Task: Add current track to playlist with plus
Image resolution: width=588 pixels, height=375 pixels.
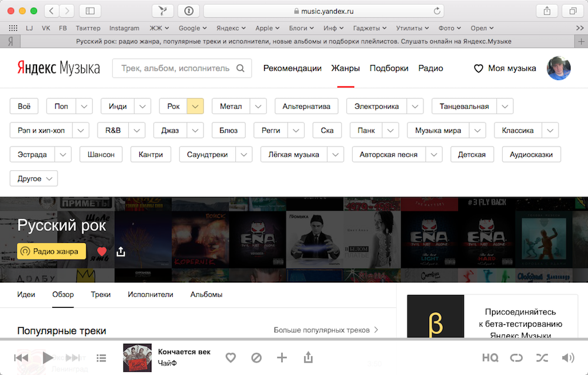Action: [282, 358]
